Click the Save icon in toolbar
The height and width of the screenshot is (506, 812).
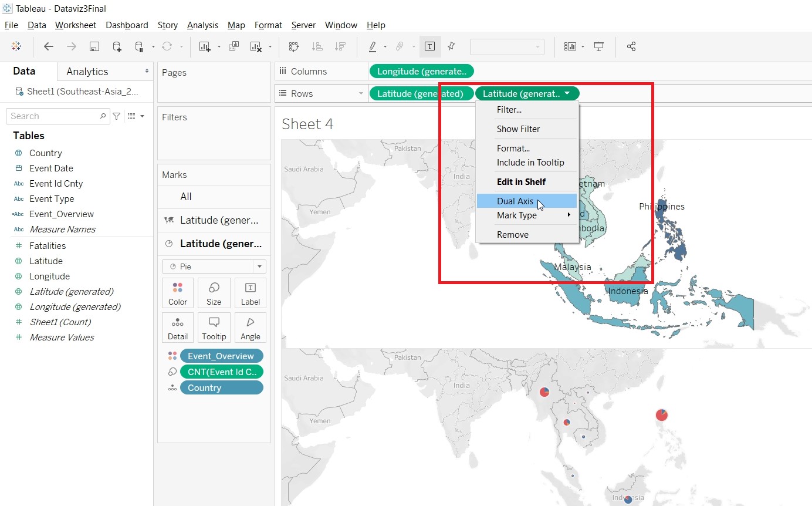pyautogui.click(x=94, y=46)
